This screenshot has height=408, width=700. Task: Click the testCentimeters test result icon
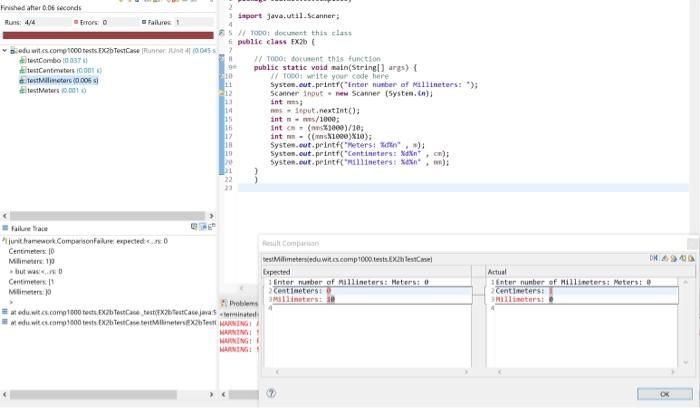click(x=23, y=70)
